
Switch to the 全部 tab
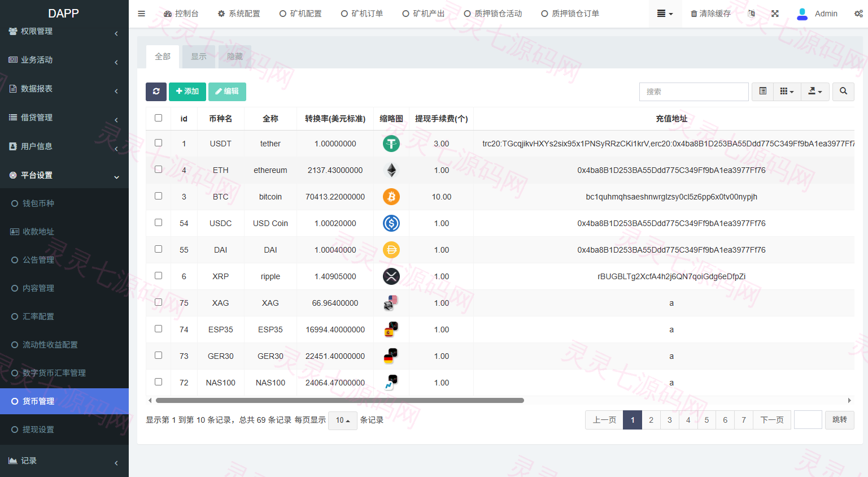click(163, 57)
